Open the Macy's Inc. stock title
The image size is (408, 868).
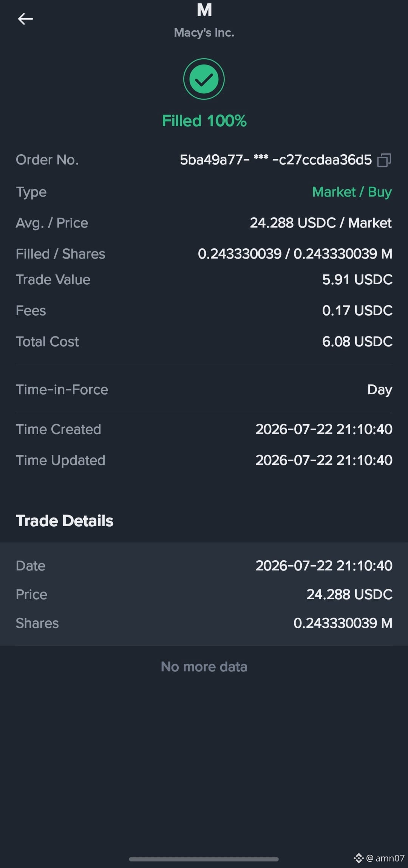tap(204, 33)
